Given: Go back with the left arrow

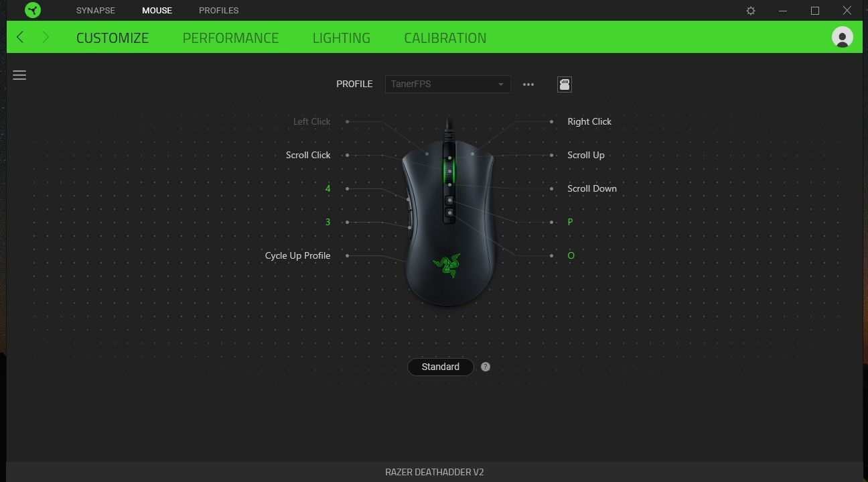Looking at the screenshot, I should tap(20, 38).
